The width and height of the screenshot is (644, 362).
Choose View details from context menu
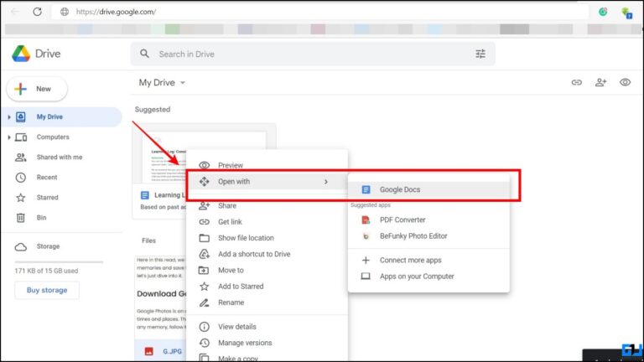[267, 327]
